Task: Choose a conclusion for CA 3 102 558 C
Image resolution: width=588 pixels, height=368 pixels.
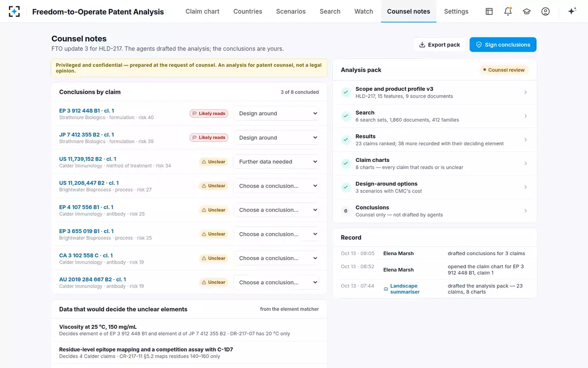Action: 276,258
